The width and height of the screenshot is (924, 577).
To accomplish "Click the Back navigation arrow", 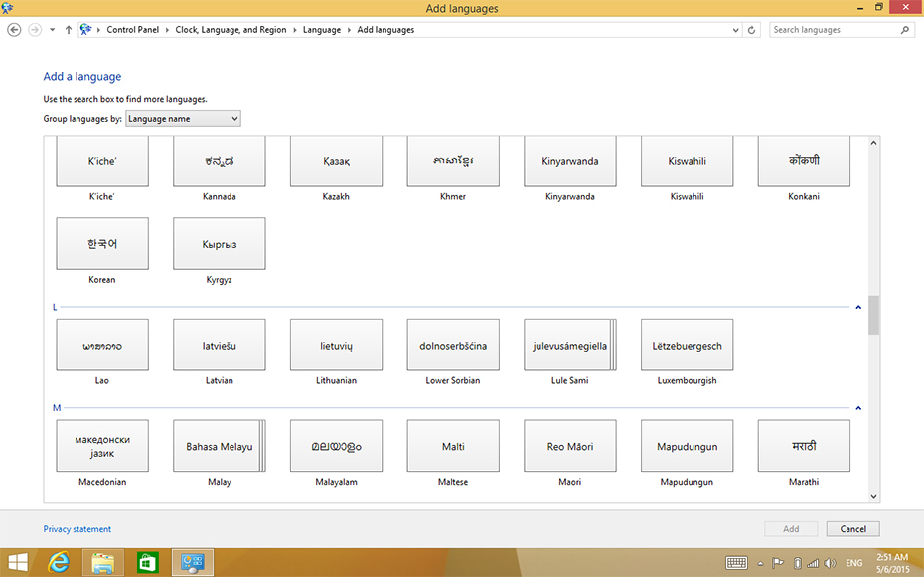I will pos(14,30).
